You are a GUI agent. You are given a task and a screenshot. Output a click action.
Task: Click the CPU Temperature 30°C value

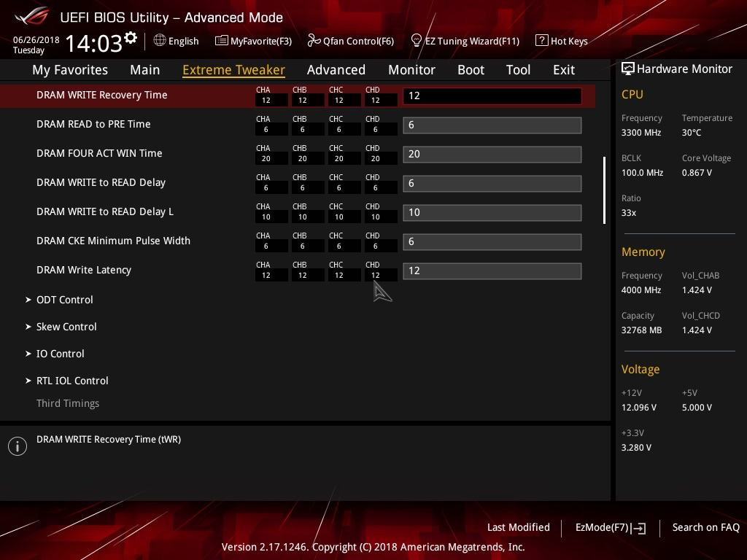click(x=692, y=133)
